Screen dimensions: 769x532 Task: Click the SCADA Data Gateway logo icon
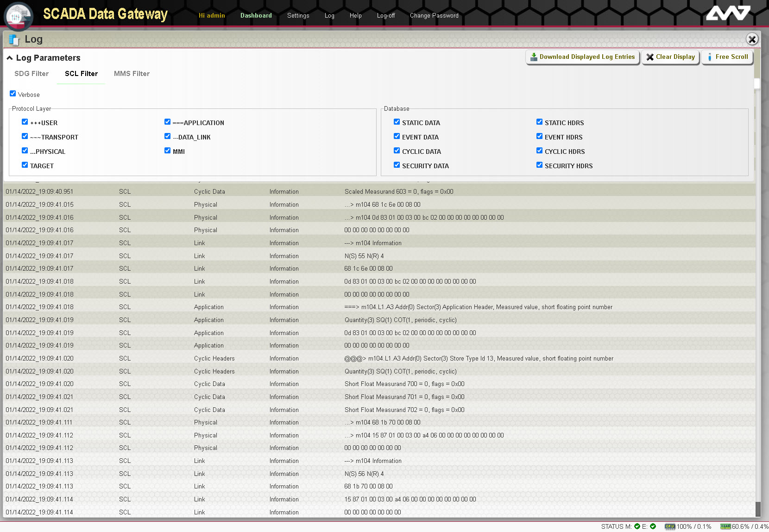pos(19,16)
